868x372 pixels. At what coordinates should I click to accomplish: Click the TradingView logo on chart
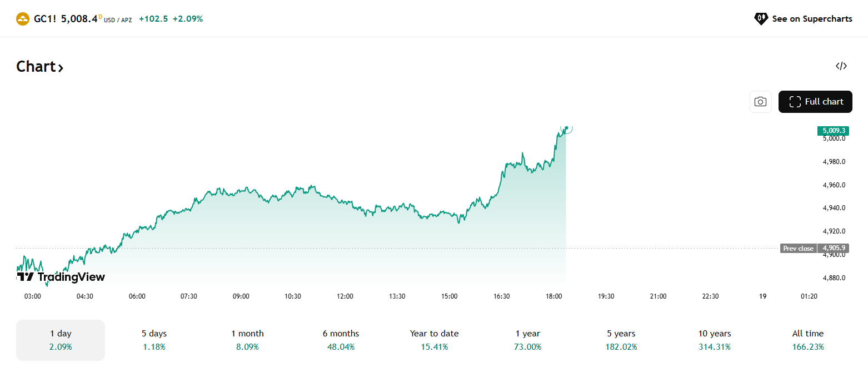tap(61, 277)
